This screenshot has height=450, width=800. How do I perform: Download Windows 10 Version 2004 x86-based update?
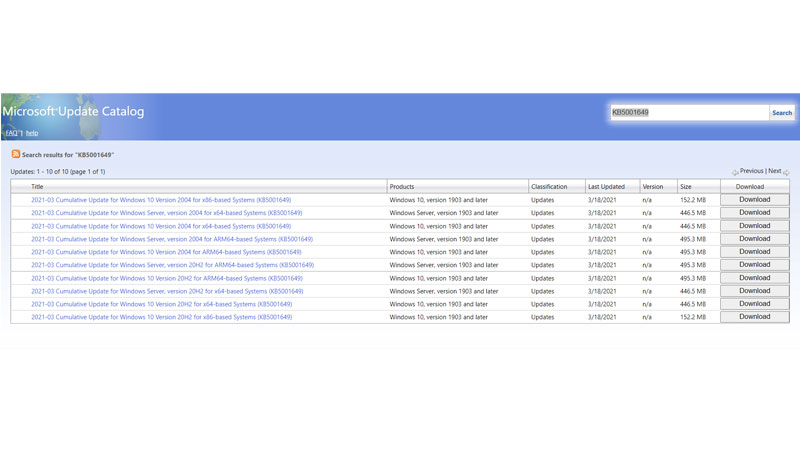point(755,199)
